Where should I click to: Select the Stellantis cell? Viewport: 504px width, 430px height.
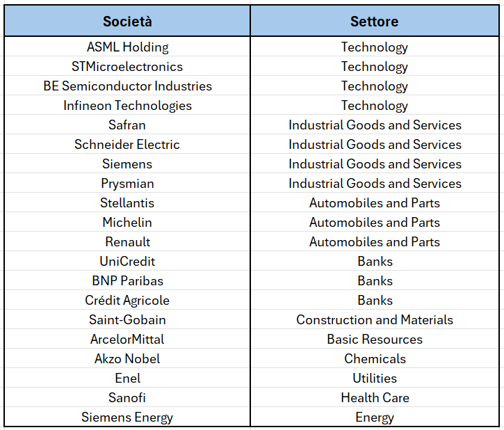127,203
